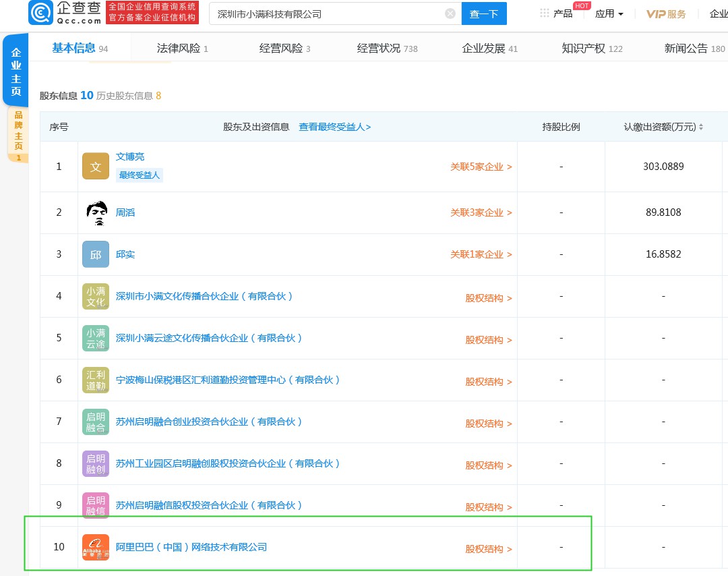Image resolution: width=728 pixels, height=576 pixels.
Task: Open the 应用 dropdown menu
Action: click(x=609, y=14)
